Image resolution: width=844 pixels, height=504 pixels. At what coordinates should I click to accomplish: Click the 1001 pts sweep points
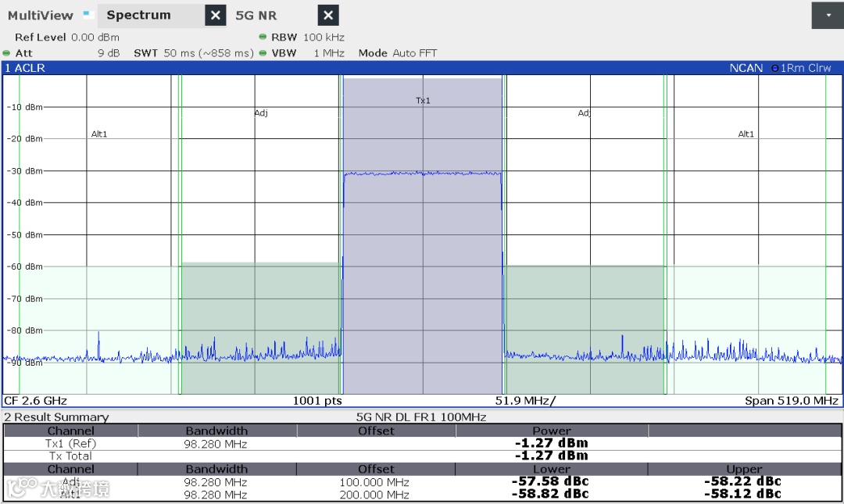[317, 401]
